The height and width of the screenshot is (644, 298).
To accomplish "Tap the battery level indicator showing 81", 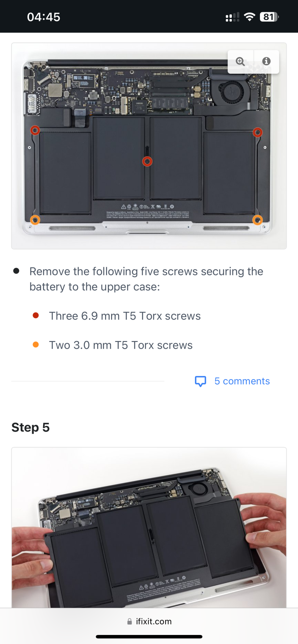I will [269, 17].
